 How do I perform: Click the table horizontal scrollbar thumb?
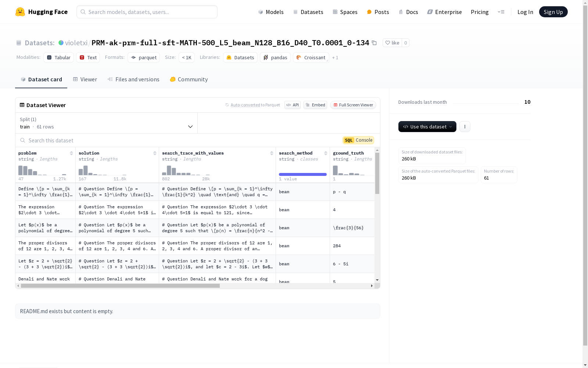[x=120, y=286]
